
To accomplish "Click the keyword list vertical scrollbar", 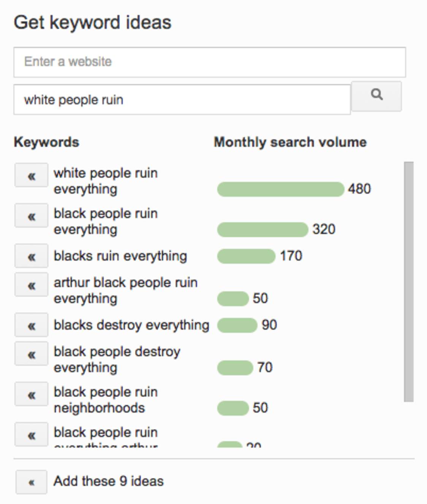I will point(409,282).
